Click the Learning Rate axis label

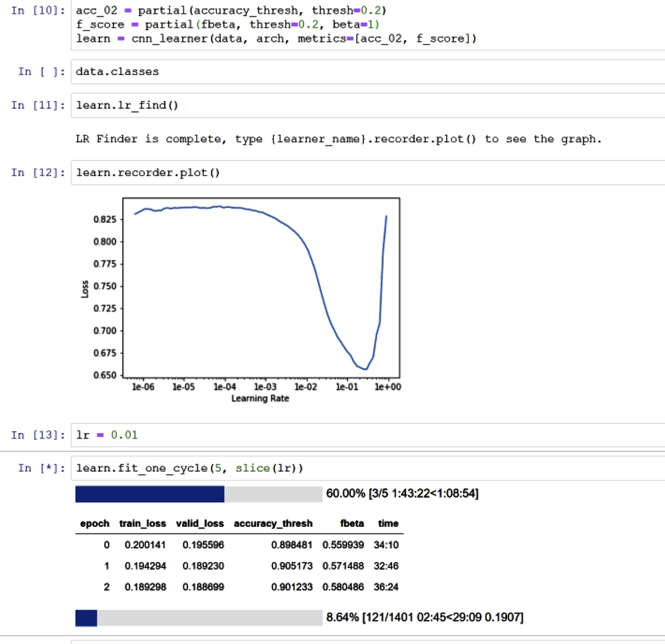(x=260, y=398)
